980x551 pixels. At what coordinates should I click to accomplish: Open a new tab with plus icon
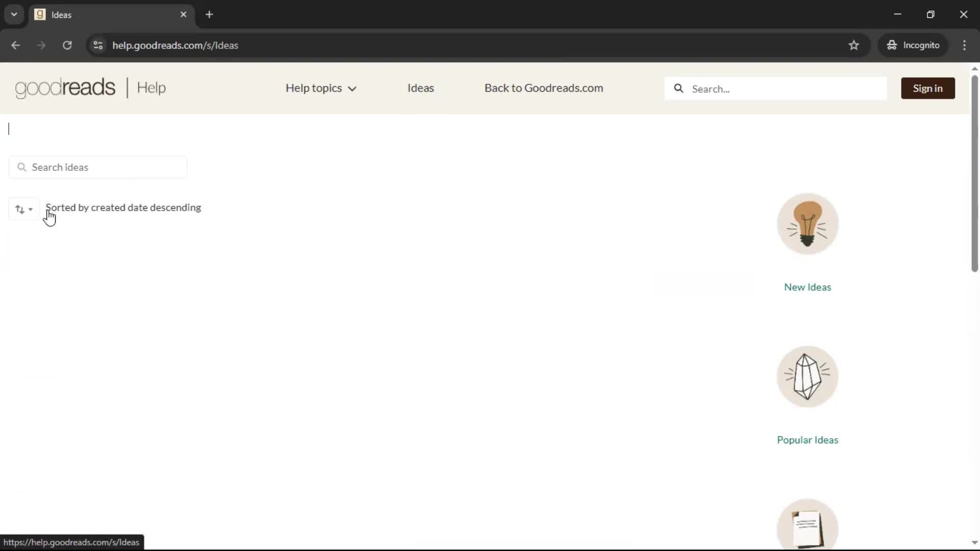pos(209,14)
